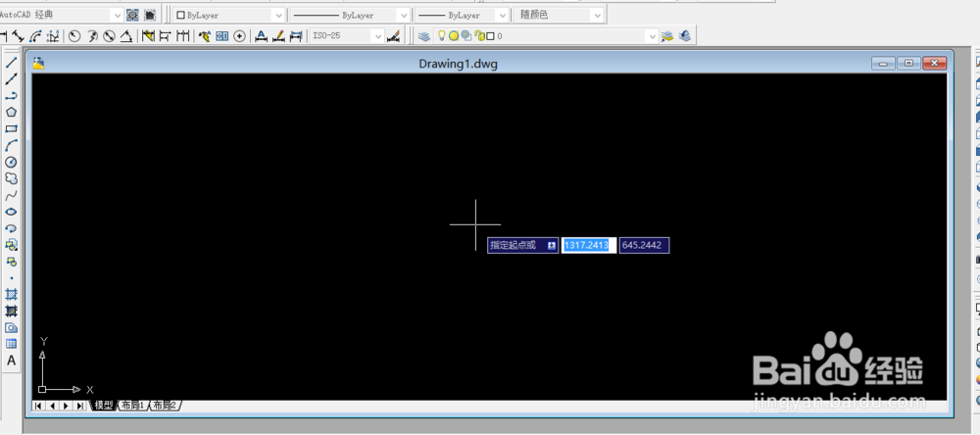Image resolution: width=980 pixels, height=435 pixels.
Task: Toggle layer 0 freeze sun icon
Action: pyautogui.click(x=453, y=36)
